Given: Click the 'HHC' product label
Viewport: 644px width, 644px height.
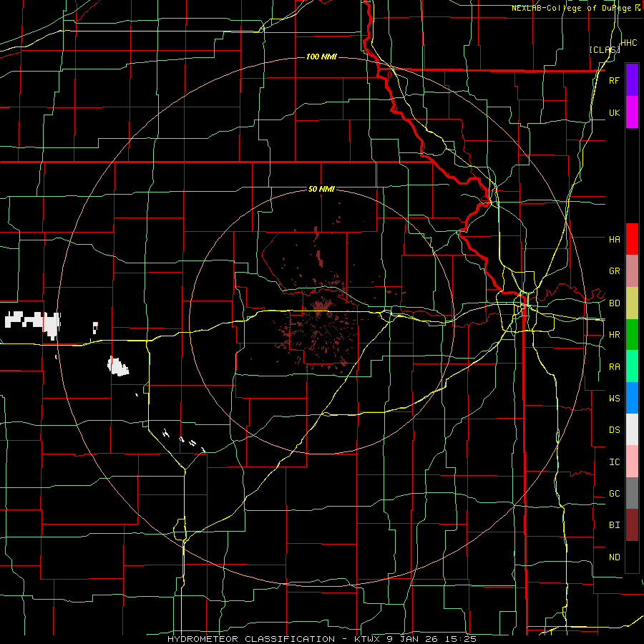Looking at the screenshot, I should pos(629,42).
